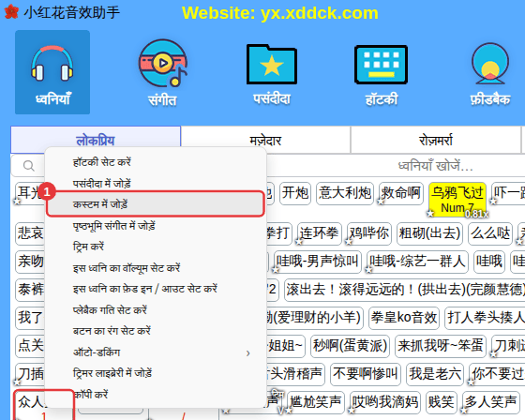Play the 刀插 sound button
The width and height of the screenshot is (525, 420).
[x=30, y=374]
